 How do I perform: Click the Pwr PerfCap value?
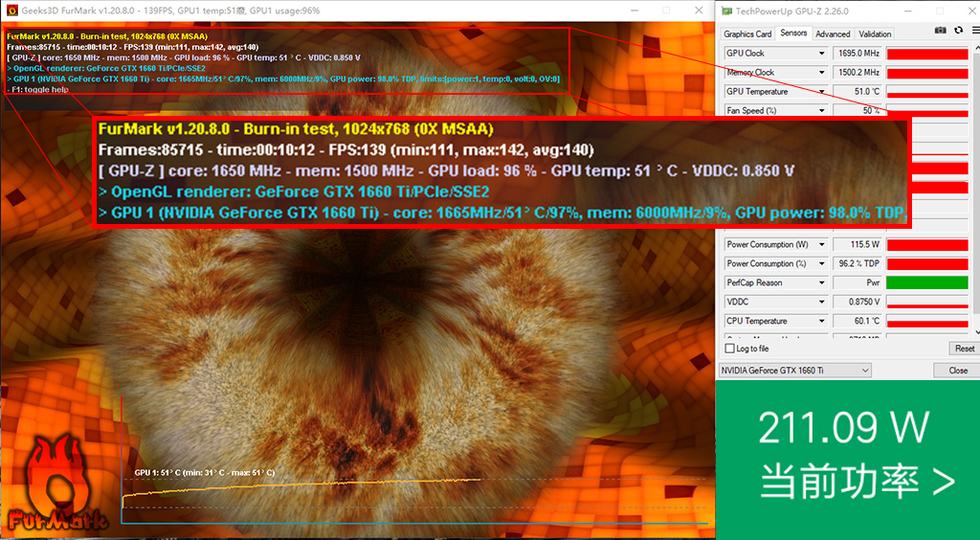[x=857, y=283]
